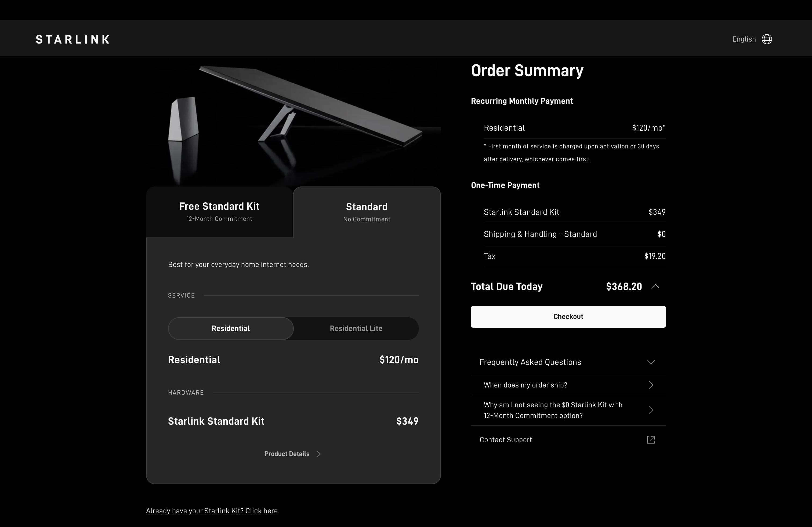
Task: Click Contact Support external link icon
Action: [x=651, y=440]
